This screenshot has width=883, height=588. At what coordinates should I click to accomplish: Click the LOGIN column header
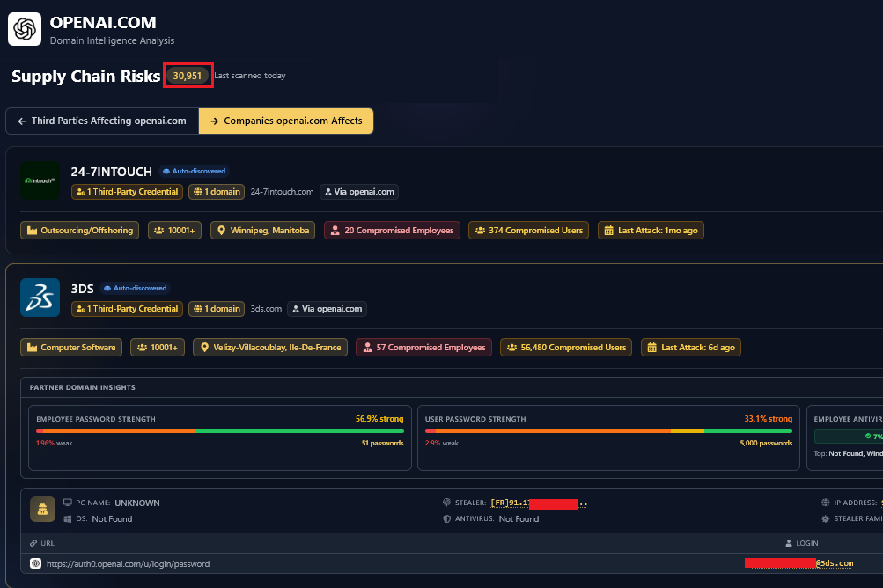coord(802,543)
